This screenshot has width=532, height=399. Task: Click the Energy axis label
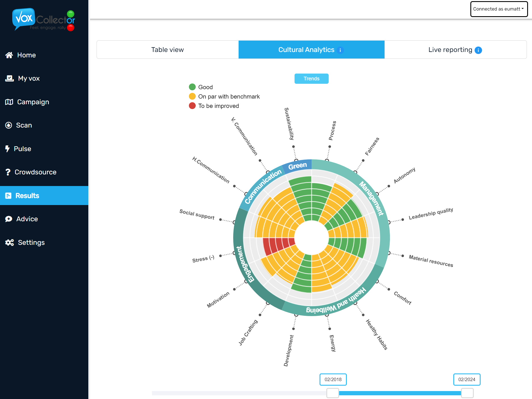[333, 343]
